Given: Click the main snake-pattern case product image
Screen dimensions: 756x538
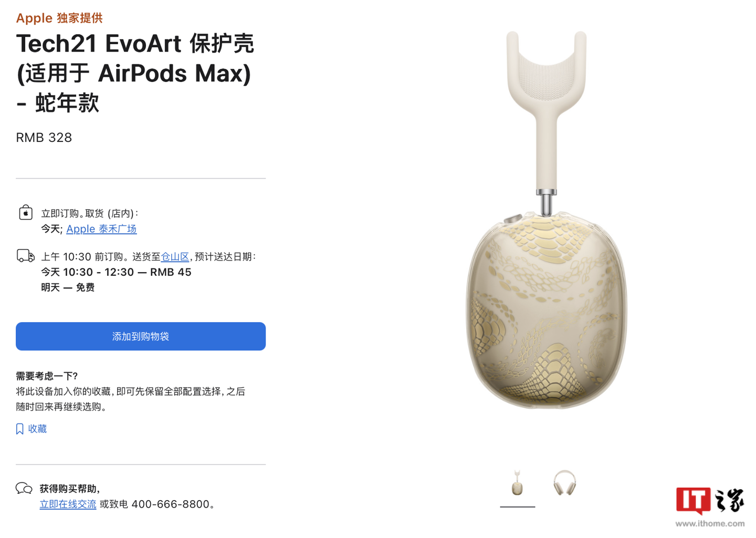Looking at the screenshot, I should click(x=547, y=221).
